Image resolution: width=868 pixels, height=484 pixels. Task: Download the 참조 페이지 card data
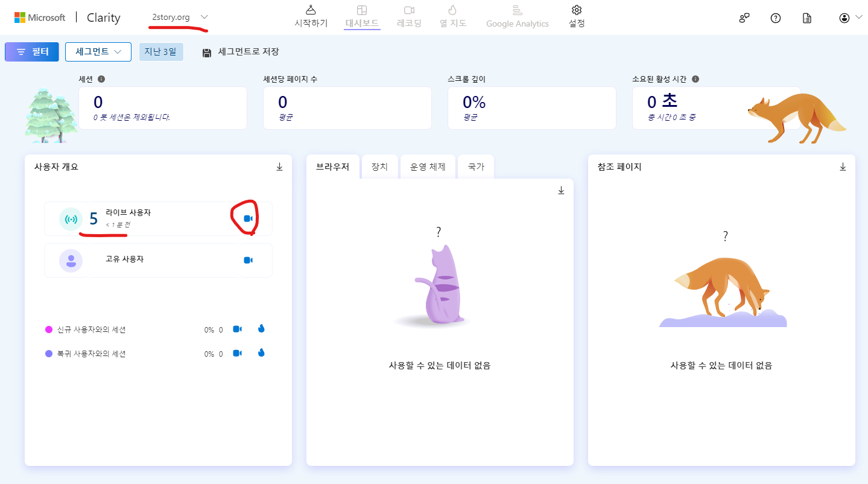843,167
